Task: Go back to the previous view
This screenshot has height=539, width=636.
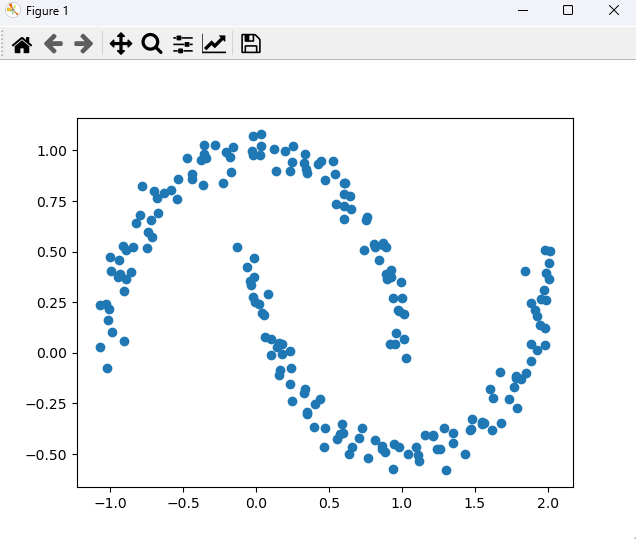Action: 53,44
